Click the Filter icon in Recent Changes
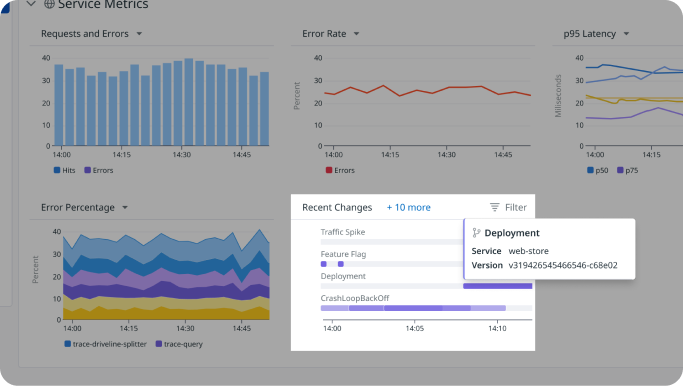 (x=494, y=207)
